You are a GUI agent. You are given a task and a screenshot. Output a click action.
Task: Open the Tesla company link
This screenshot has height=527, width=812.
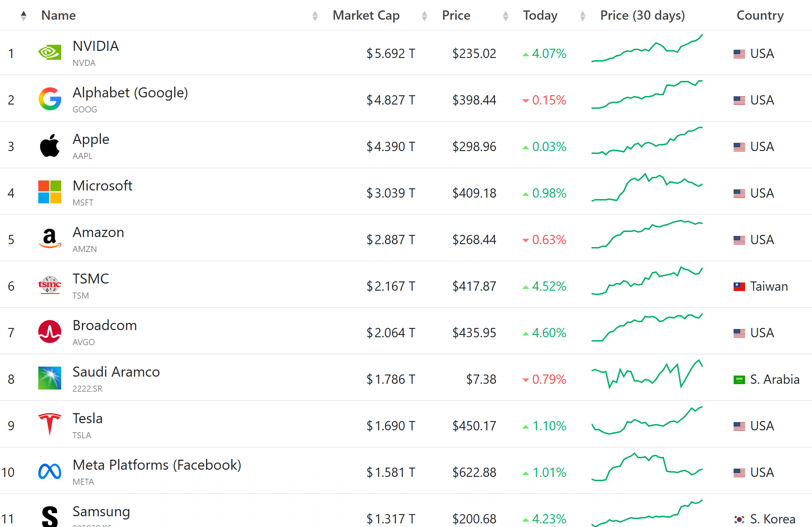pyautogui.click(x=88, y=419)
